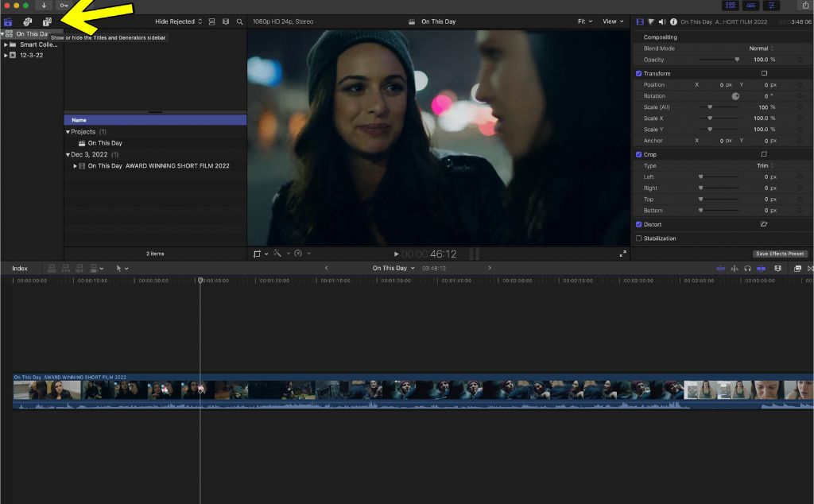
Task: Open the Info inspector
Action: pos(675,21)
